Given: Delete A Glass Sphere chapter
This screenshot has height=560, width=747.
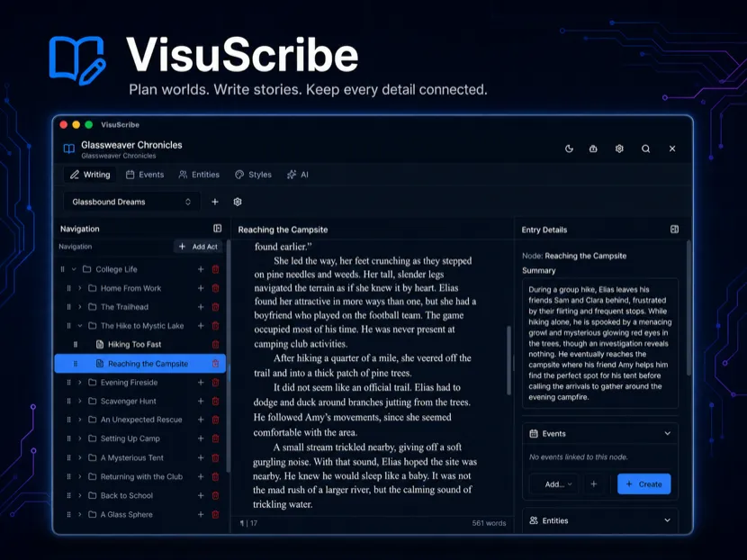Looking at the screenshot, I should [x=215, y=514].
